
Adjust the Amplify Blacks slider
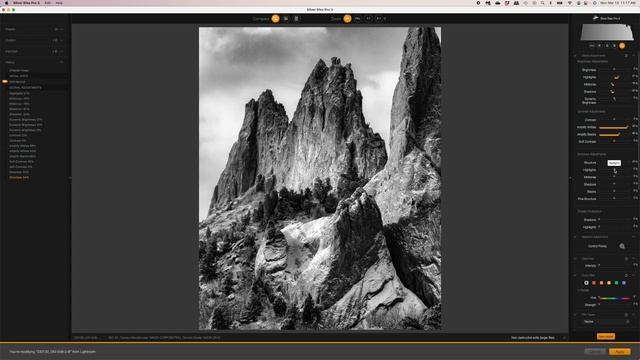[614, 134]
